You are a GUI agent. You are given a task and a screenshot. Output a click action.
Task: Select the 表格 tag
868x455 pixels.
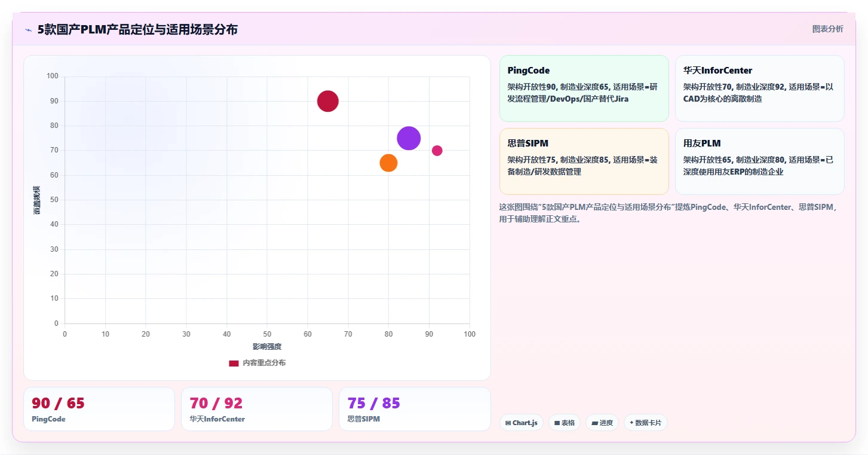click(x=564, y=423)
